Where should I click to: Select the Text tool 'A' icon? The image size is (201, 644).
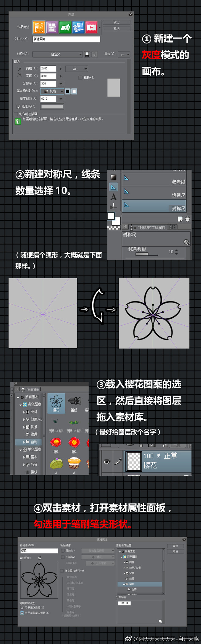click(113, 197)
